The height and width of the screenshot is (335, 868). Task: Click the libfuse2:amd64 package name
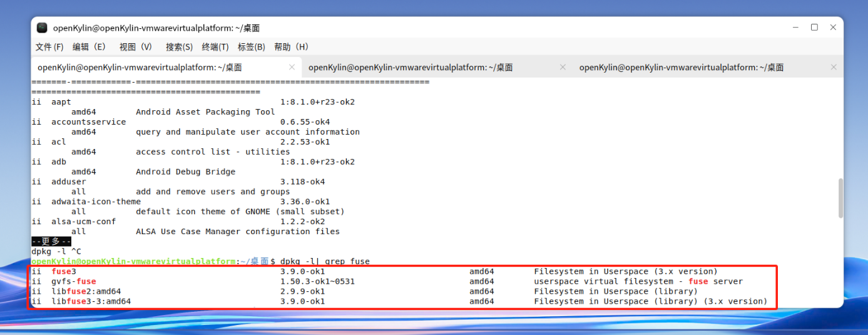click(86, 291)
